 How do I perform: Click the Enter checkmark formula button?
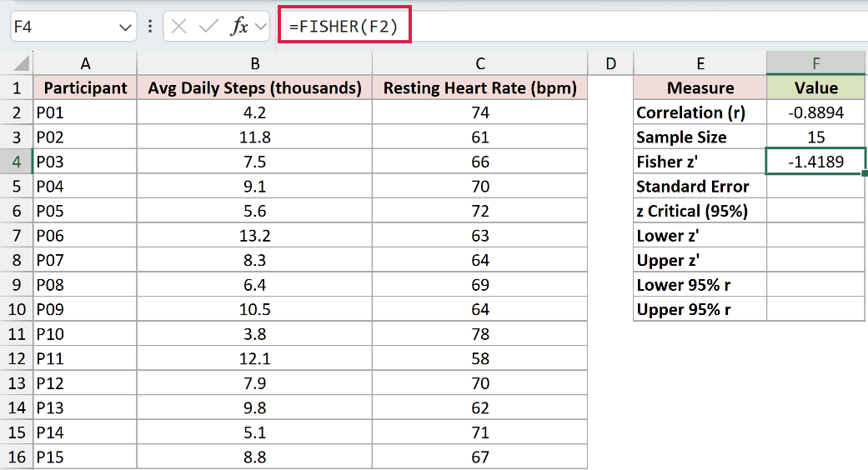(x=208, y=26)
